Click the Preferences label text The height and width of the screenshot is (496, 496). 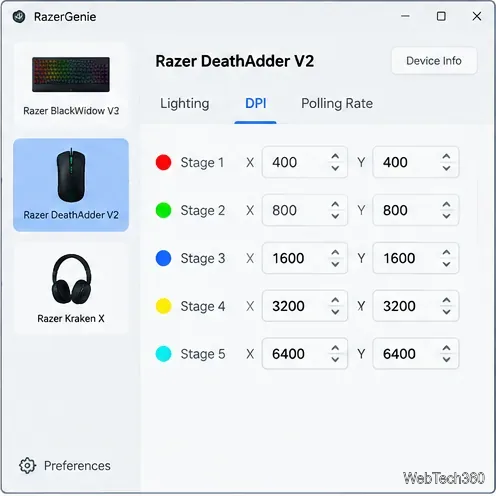pos(77,466)
